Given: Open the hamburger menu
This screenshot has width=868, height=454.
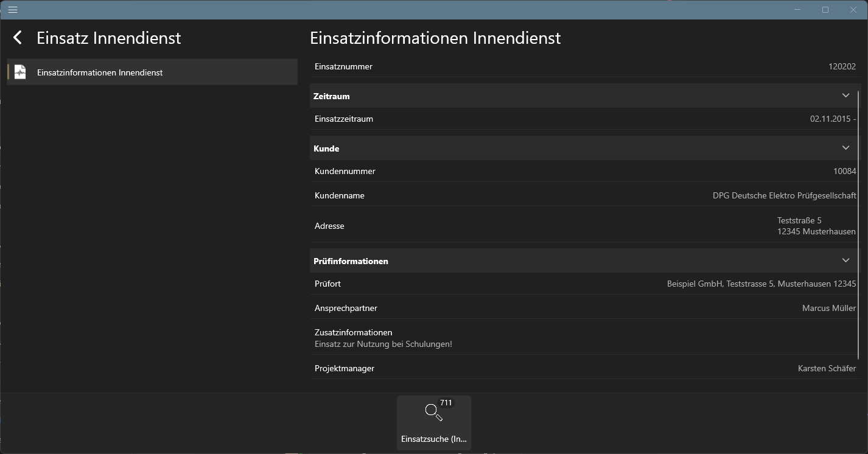Looking at the screenshot, I should (x=13, y=10).
